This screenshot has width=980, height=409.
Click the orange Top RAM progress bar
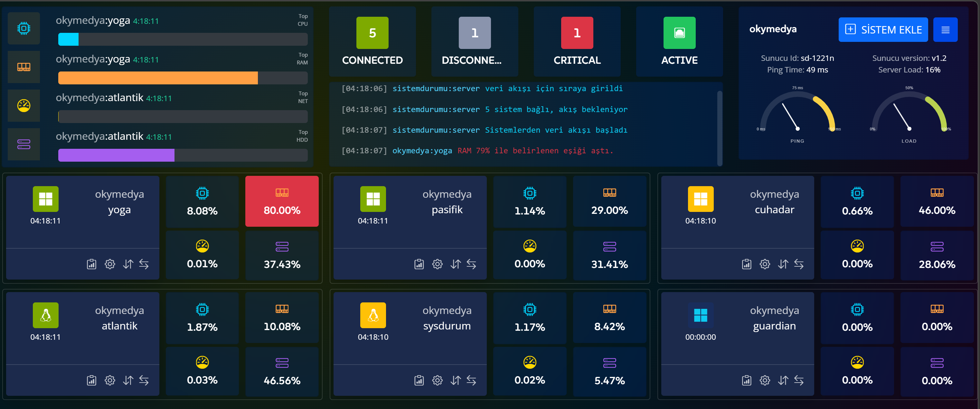click(158, 78)
